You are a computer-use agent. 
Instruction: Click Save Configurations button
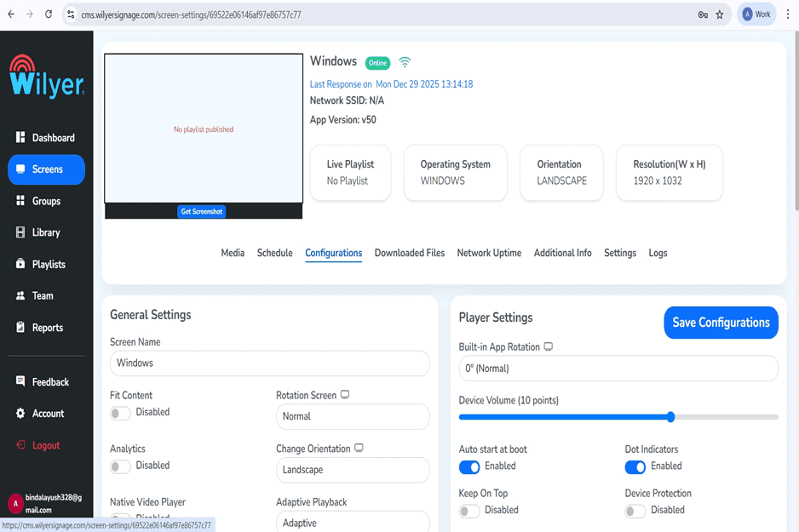[721, 323]
